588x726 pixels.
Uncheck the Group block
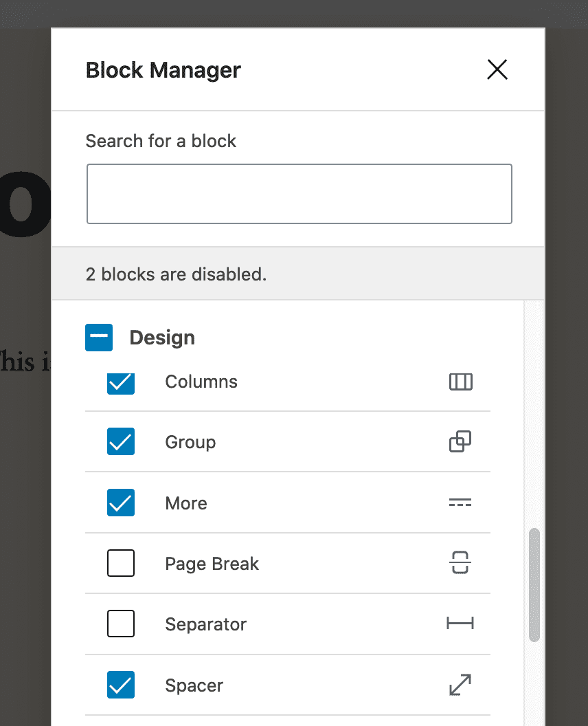point(120,442)
